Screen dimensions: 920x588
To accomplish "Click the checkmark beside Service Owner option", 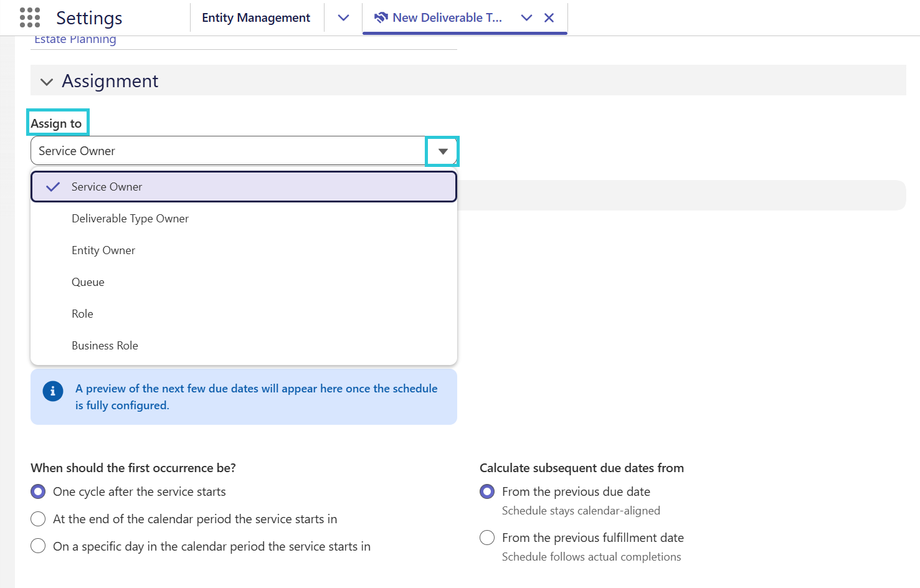I will [x=54, y=187].
